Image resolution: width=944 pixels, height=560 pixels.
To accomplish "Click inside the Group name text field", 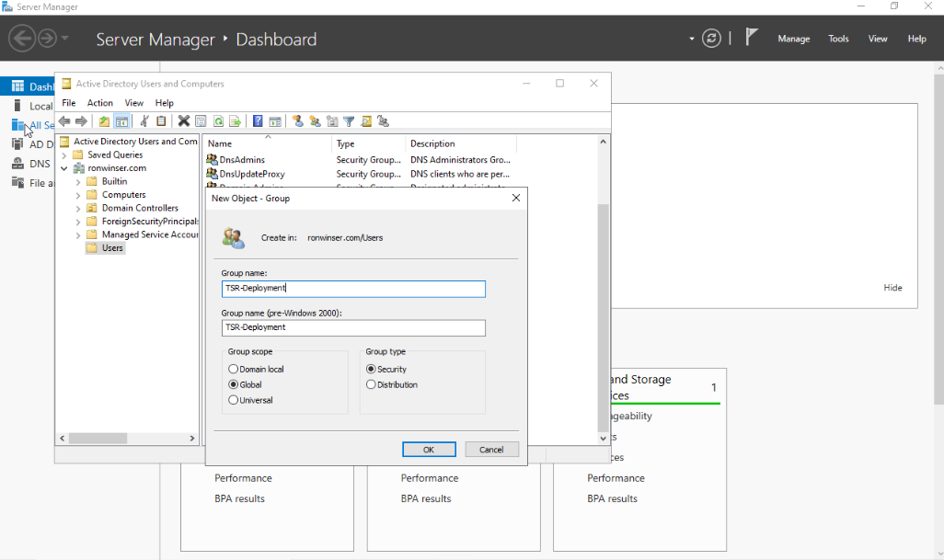I will [353, 288].
